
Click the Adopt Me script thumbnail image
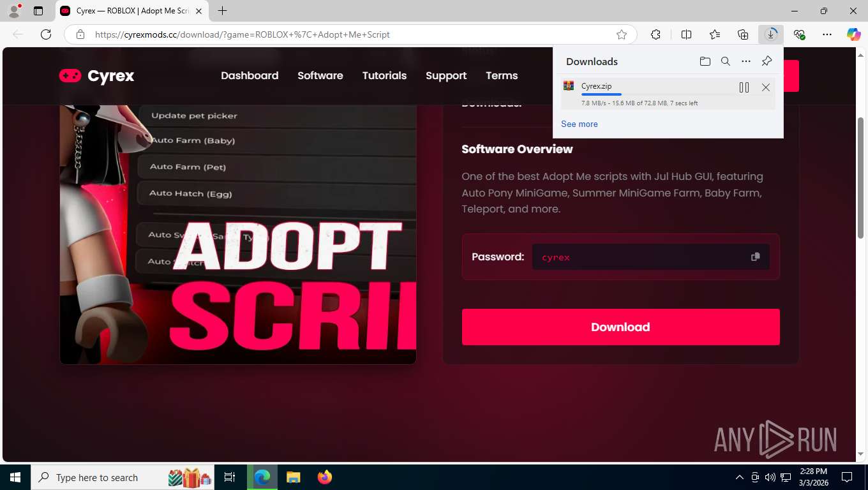pos(238,235)
